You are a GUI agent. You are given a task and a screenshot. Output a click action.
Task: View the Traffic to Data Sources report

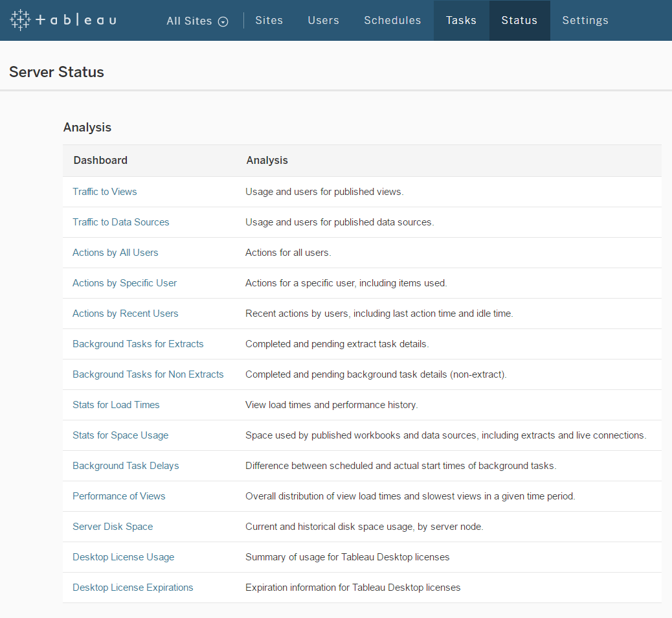120,222
